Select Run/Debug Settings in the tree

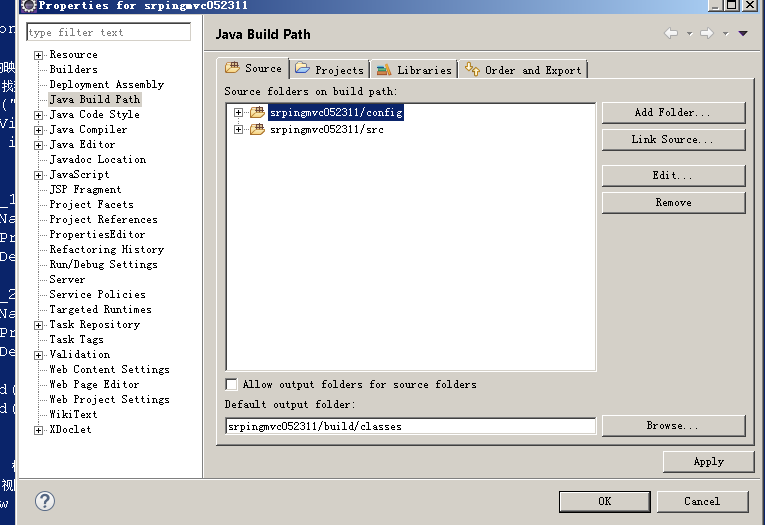pos(103,264)
